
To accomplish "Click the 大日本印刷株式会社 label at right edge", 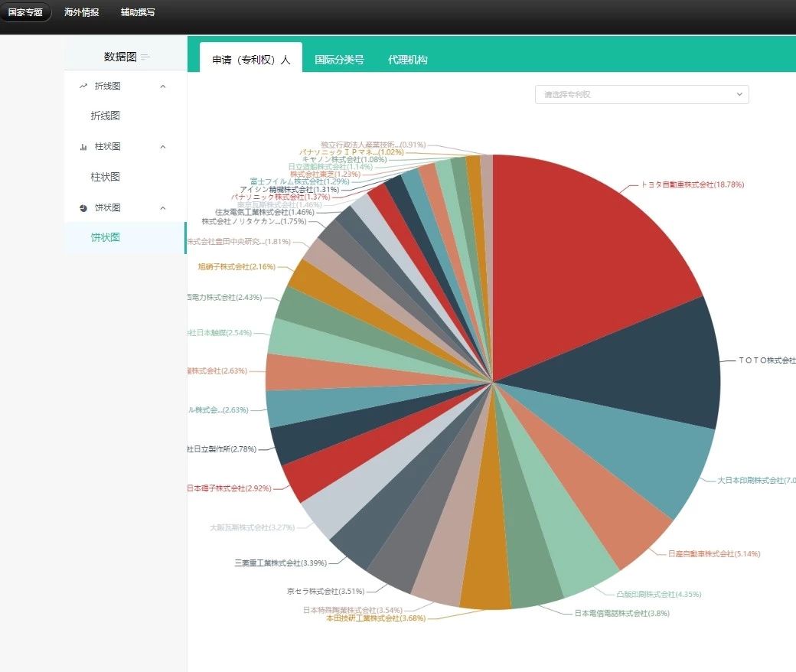I will (x=756, y=480).
